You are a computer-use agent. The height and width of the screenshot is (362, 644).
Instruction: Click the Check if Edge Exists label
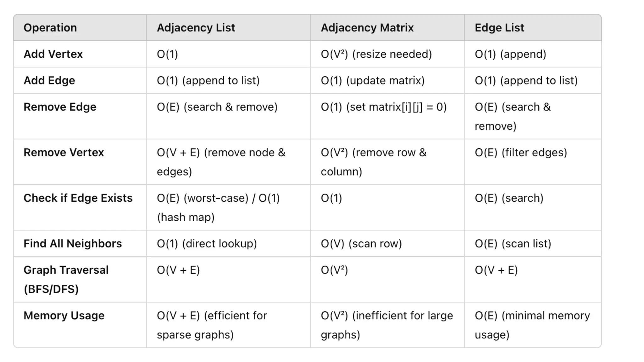[78, 198]
